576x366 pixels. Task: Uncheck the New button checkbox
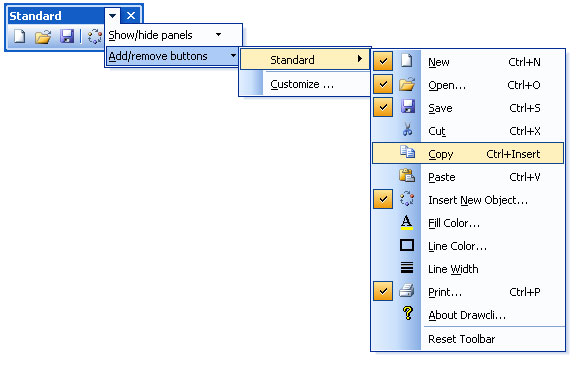click(x=383, y=61)
